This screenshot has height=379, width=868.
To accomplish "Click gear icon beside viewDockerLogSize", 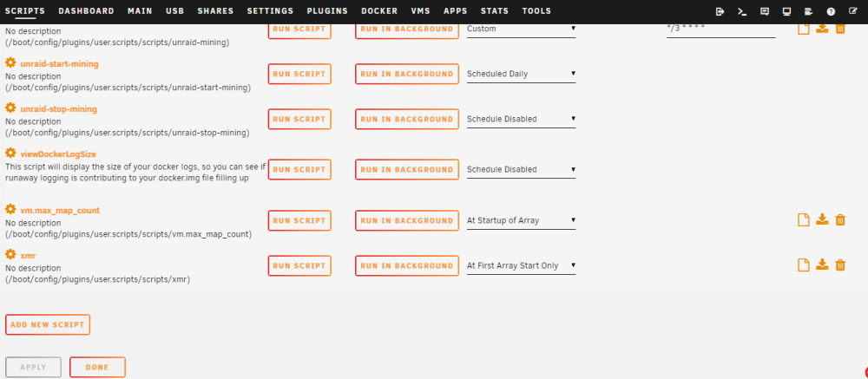I will (10, 152).
